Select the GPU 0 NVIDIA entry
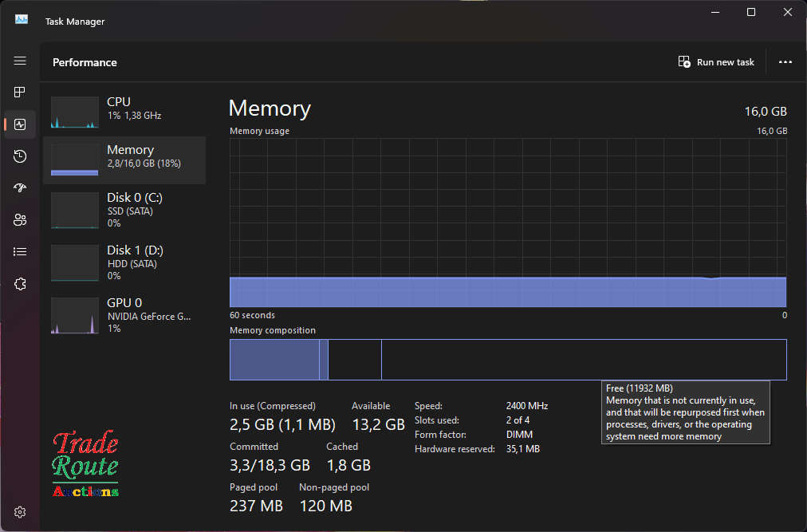807x532 pixels. pos(124,313)
